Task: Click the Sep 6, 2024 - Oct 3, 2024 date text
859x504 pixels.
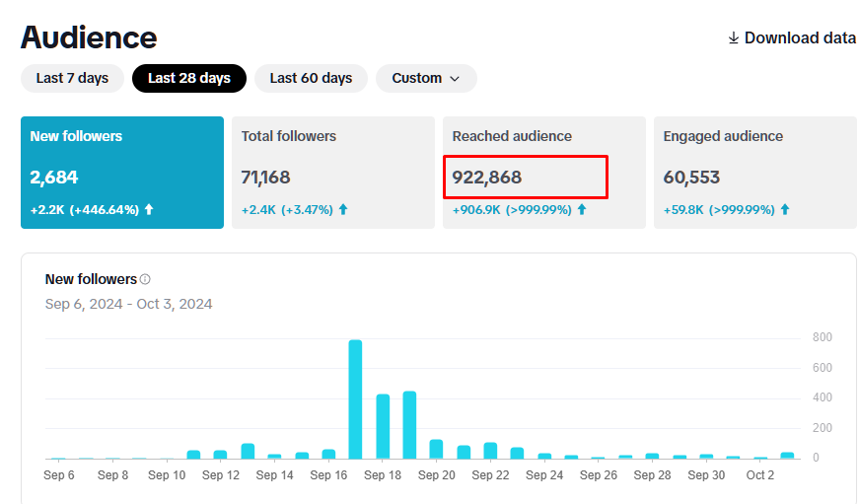Action: click(128, 304)
